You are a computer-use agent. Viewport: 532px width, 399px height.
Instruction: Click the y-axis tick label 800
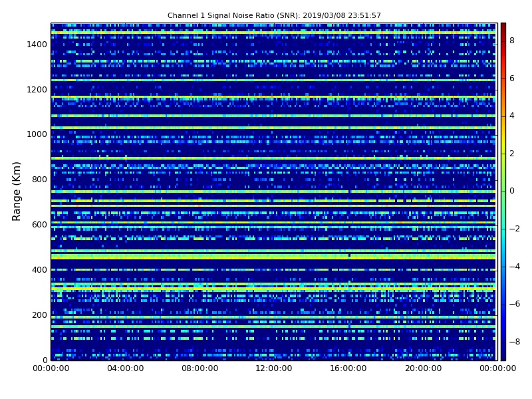[39, 180]
